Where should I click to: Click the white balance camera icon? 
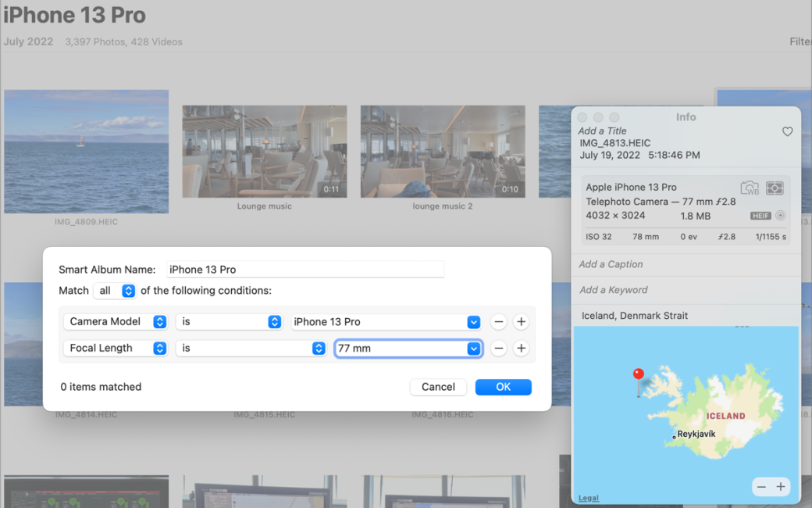pyautogui.click(x=750, y=188)
